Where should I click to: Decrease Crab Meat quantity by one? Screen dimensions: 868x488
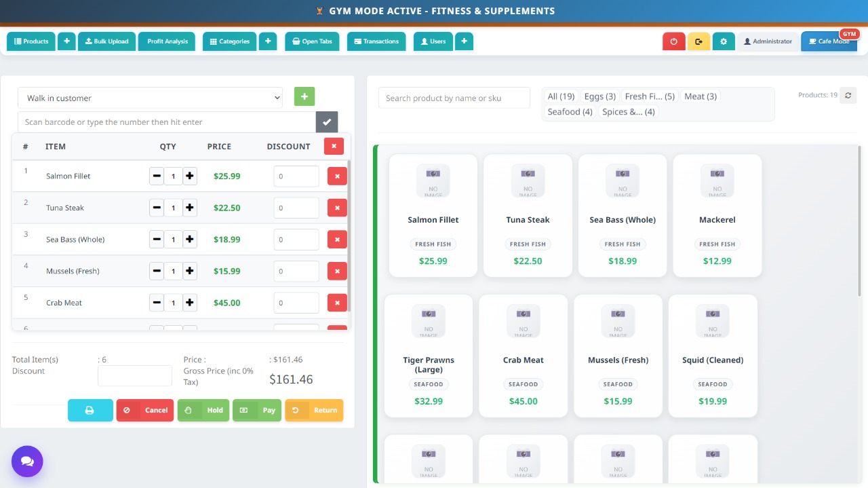(x=157, y=303)
